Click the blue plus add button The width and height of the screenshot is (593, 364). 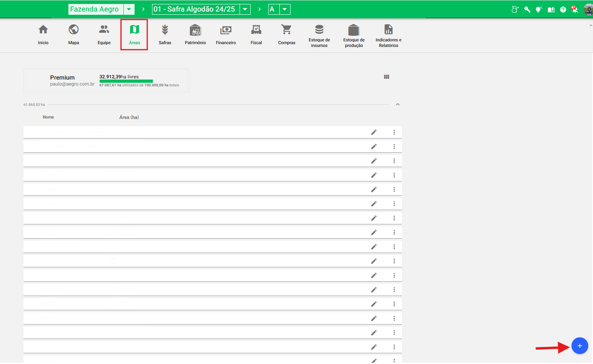pos(579,346)
